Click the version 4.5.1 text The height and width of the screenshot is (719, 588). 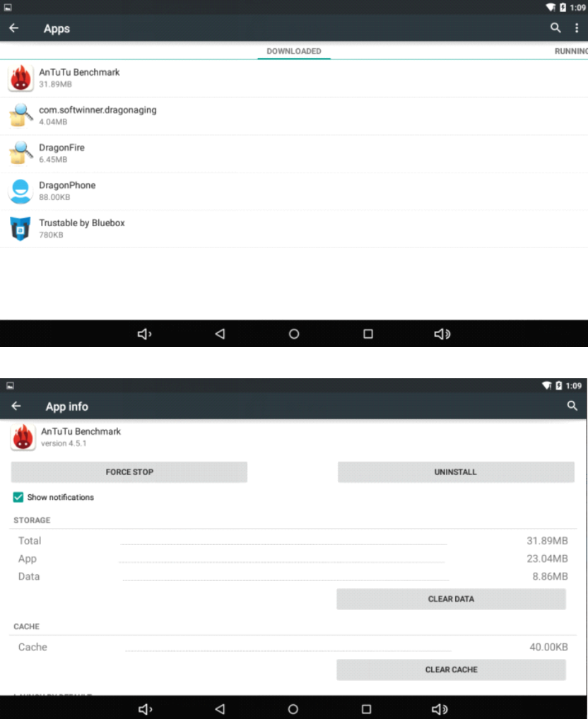coord(64,443)
